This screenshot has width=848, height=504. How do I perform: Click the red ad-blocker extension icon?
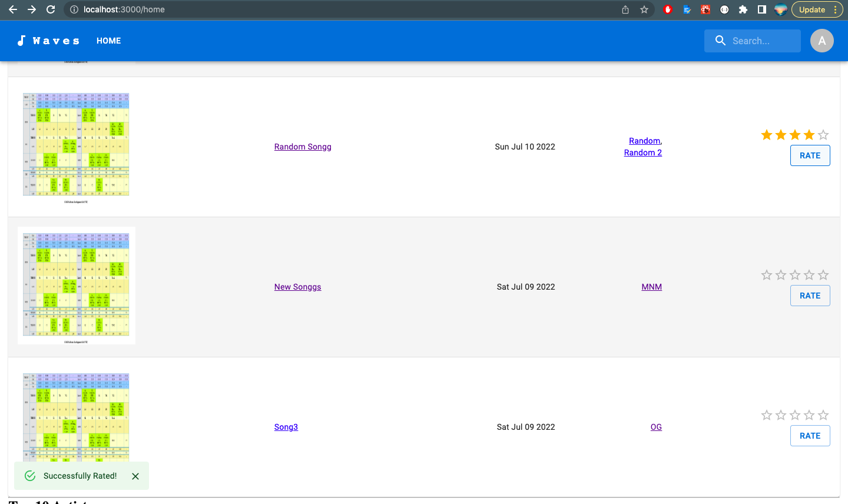tap(668, 9)
